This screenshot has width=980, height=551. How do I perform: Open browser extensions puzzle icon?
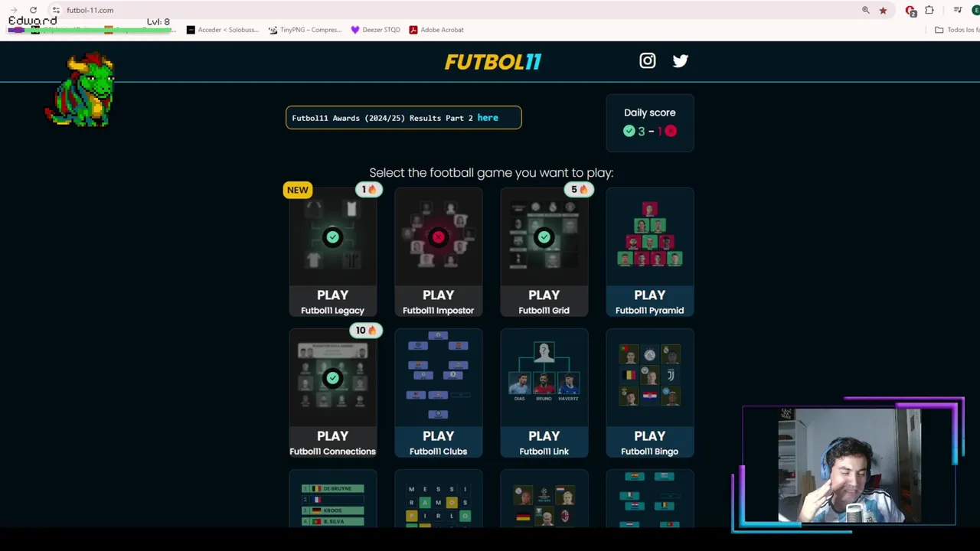point(929,10)
